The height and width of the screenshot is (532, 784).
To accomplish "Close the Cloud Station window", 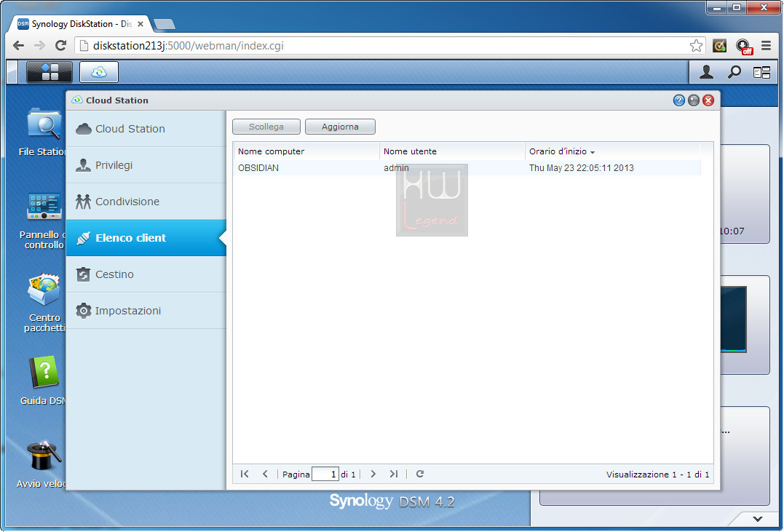I will tap(708, 100).
